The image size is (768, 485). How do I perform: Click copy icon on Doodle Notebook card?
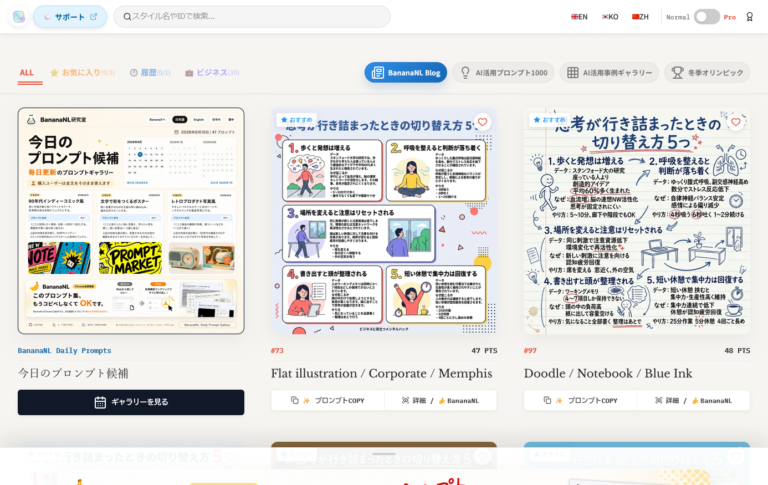coord(547,400)
